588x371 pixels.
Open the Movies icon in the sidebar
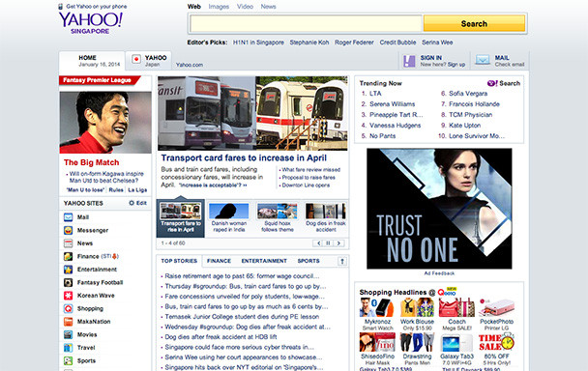point(68,334)
